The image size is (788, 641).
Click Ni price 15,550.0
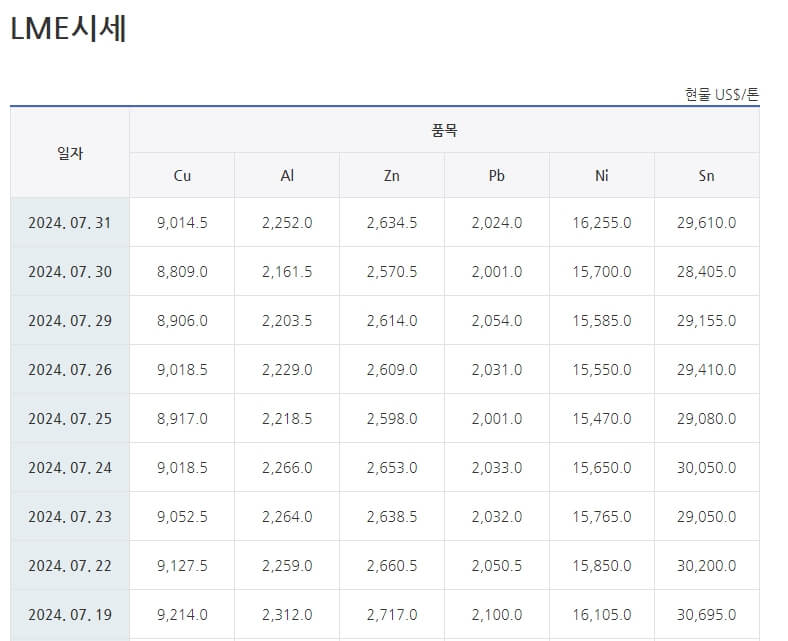point(602,370)
